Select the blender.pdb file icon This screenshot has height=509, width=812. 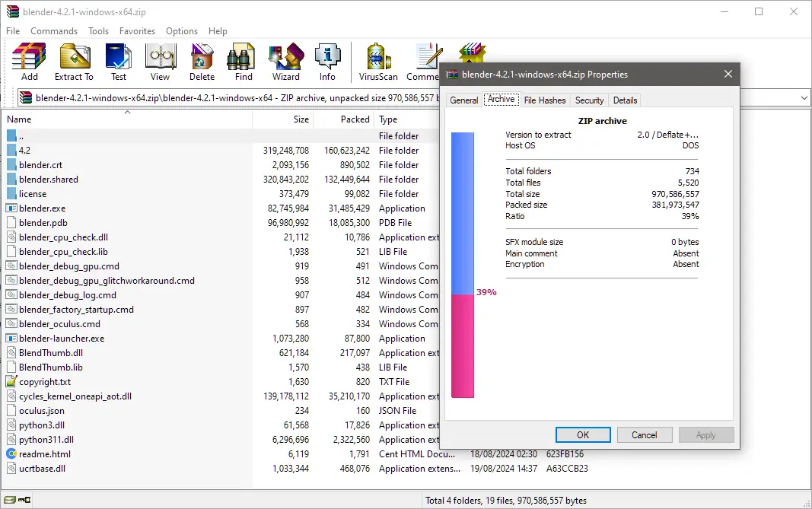(x=11, y=223)
